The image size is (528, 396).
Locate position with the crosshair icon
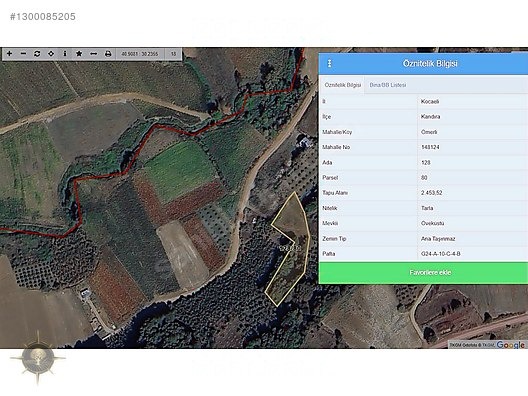(x=51, y=54)
